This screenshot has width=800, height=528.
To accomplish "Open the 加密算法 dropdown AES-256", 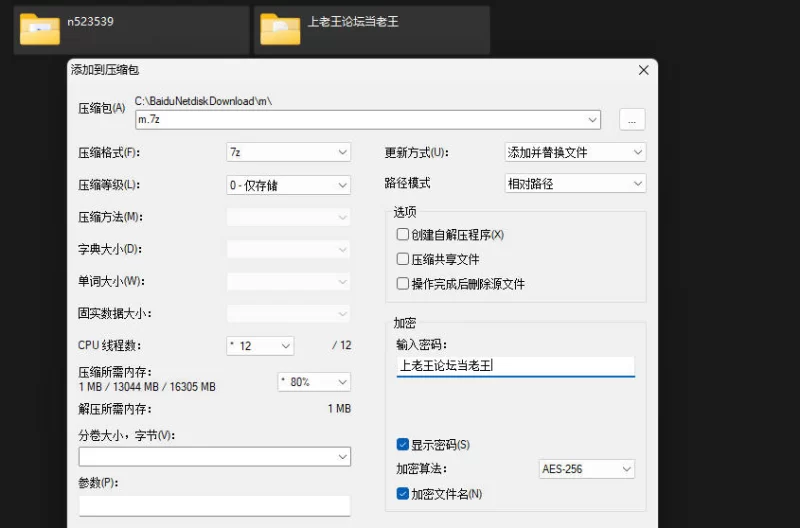I will pos(587,469).
